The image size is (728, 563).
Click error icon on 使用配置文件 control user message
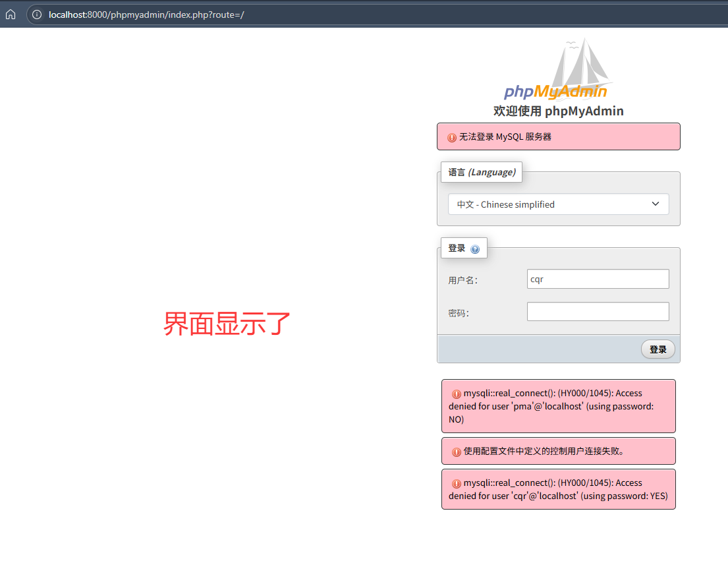[x=457, y=452]
